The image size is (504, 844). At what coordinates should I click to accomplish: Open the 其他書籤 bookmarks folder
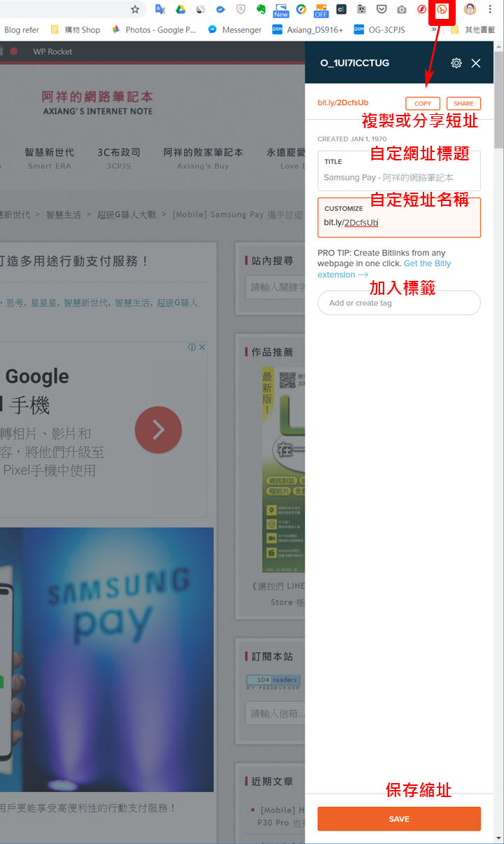coord(473,30)
